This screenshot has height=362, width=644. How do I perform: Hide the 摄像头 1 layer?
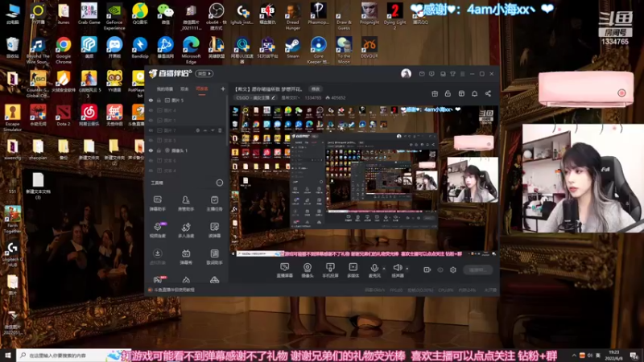151,150
